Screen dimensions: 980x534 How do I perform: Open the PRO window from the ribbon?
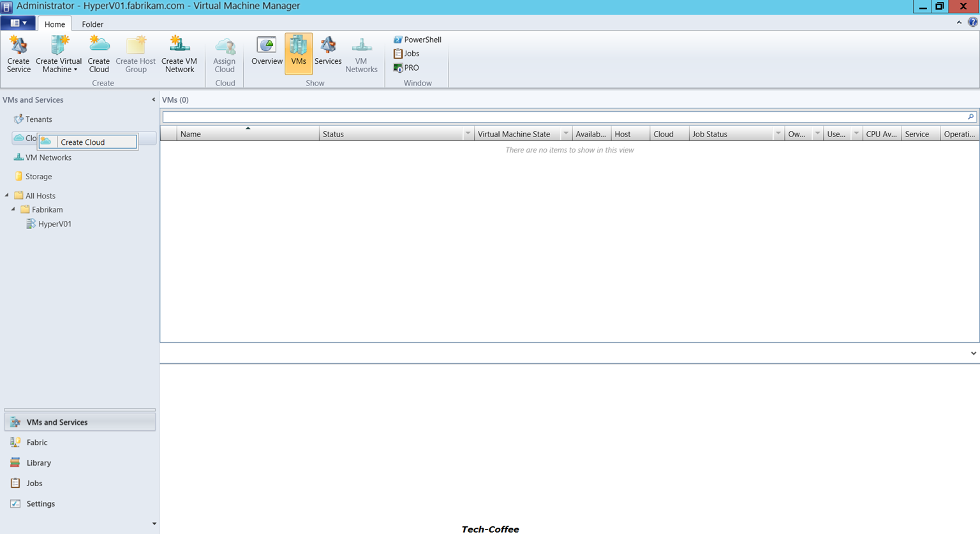[406, 68]
